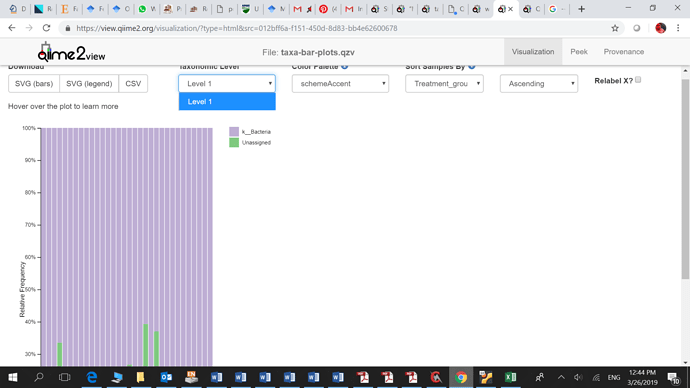Show hidden system tray icons
690x388 pixels.
[561, 377]
